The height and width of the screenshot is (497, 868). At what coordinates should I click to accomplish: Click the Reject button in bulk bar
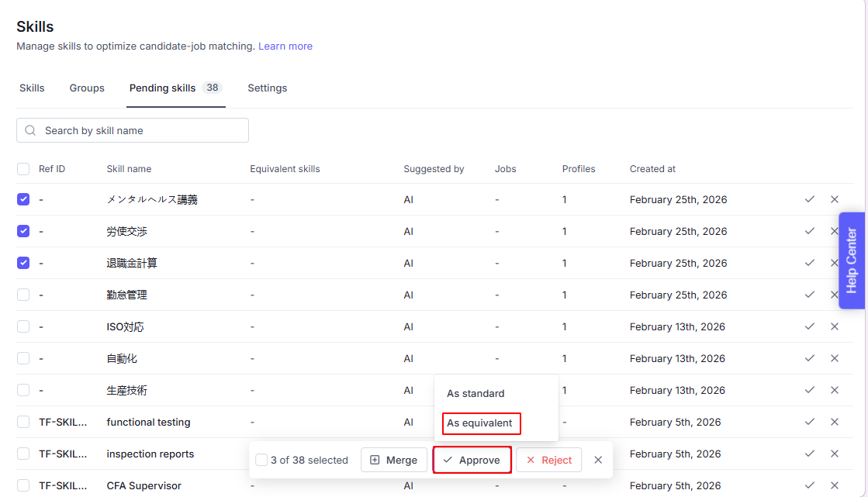tap(548, 460)
